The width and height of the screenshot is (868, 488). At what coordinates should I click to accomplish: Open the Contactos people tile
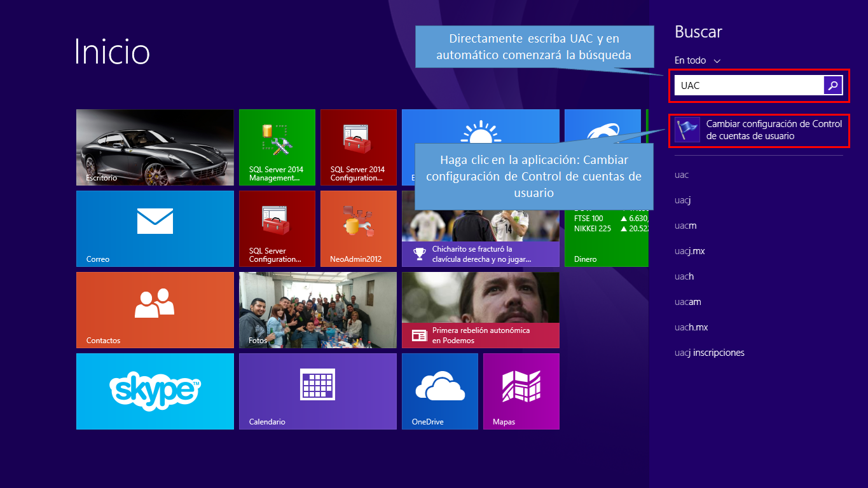pos(155,310)
